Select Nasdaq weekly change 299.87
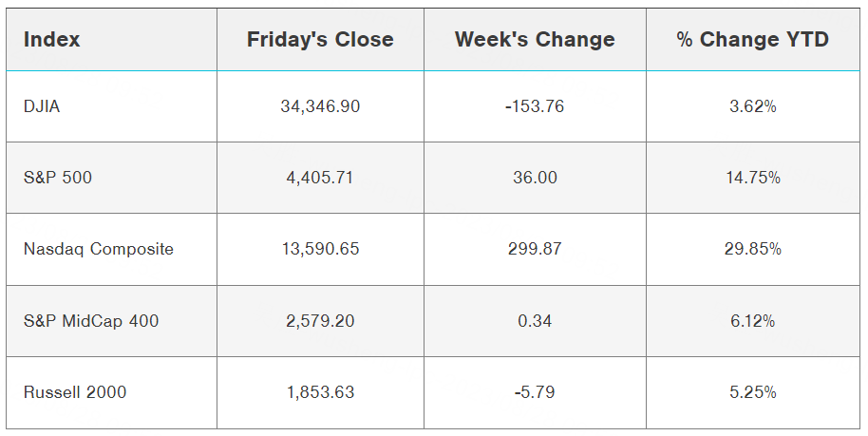 coord(535,249)
